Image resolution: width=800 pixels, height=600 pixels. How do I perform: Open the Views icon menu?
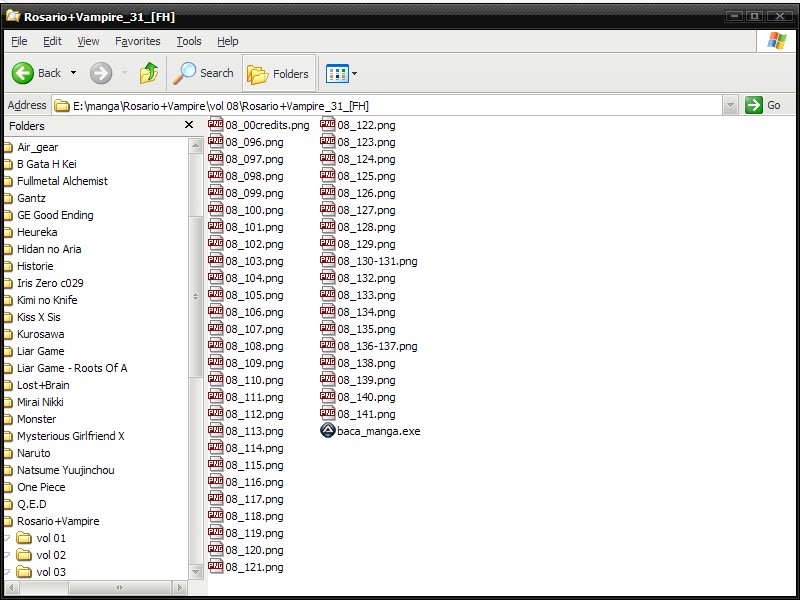(x=337, y=74)
